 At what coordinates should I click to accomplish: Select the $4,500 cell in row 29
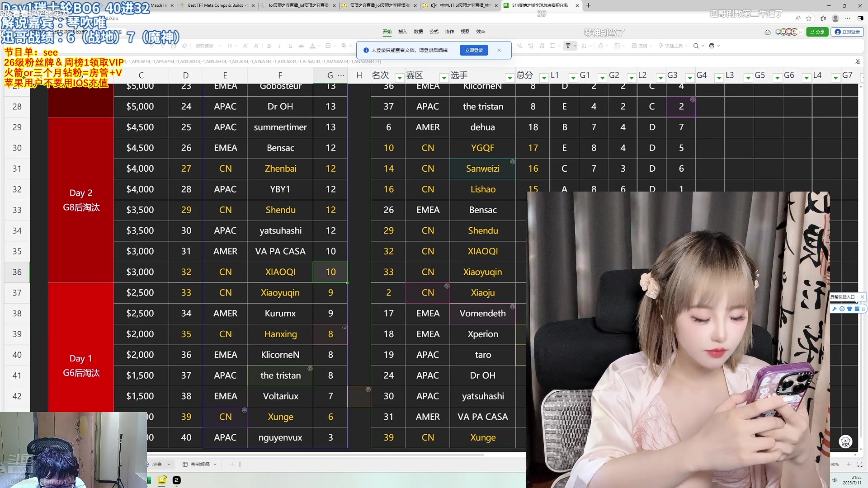140,127
